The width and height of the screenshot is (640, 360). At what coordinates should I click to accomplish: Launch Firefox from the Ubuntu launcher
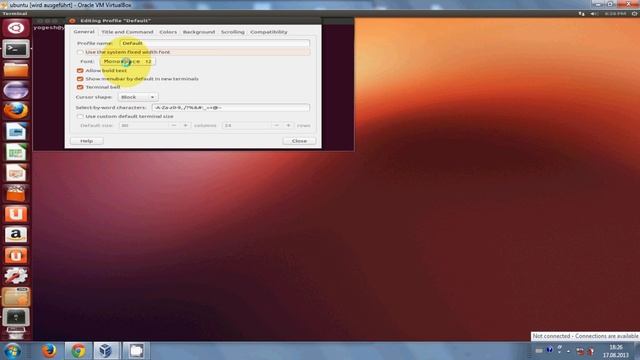[x=16, y=111]
